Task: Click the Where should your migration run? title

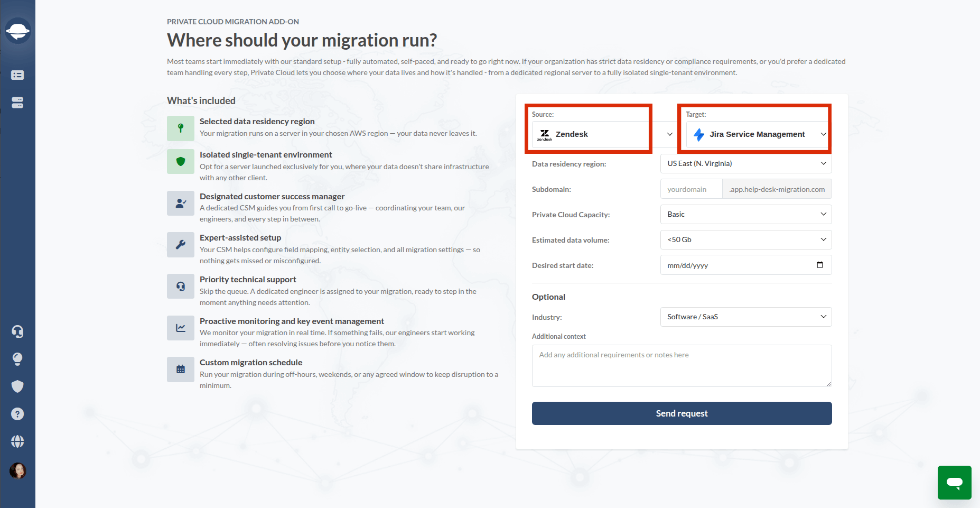Action: click(302, 40)
